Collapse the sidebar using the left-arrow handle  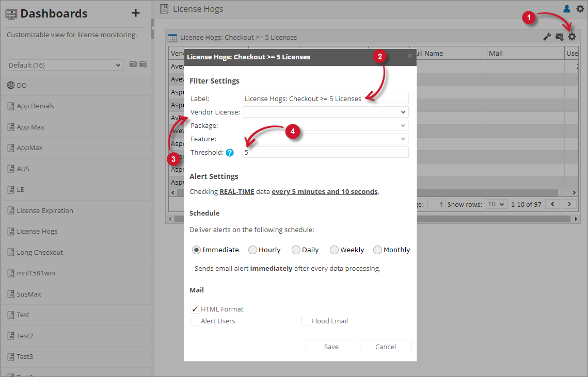coord(153,28)
